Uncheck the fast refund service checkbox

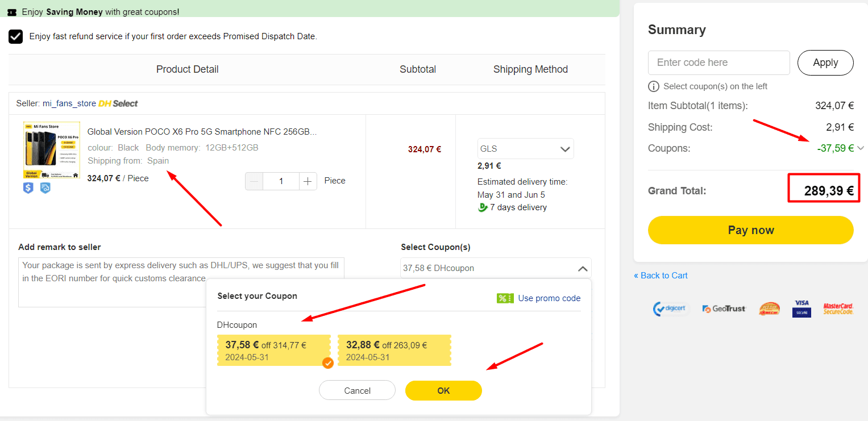tap(16, 36)
